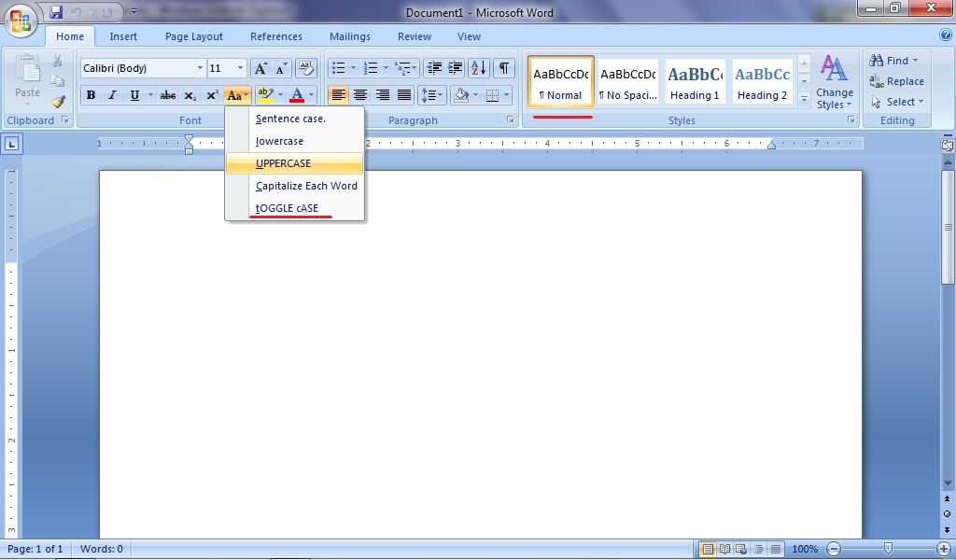Apply the red font color

point(297,95)
